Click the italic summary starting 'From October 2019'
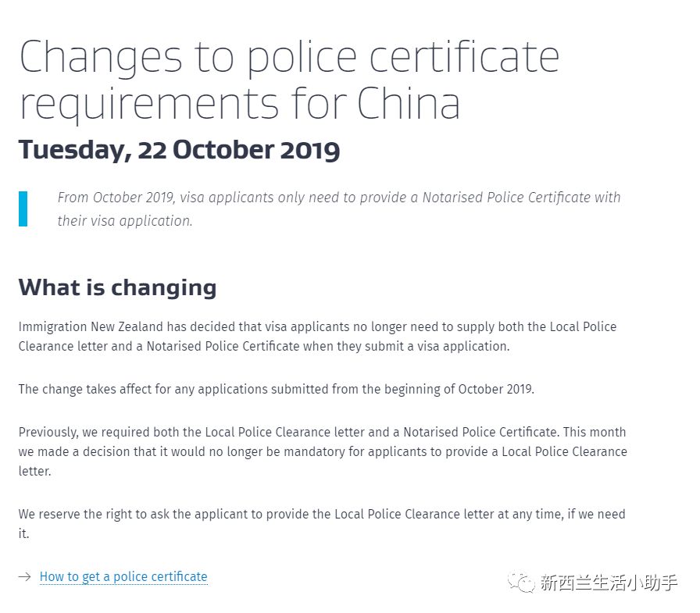The width and height of the screenshot is (700, 613). [x=339, y=208]
